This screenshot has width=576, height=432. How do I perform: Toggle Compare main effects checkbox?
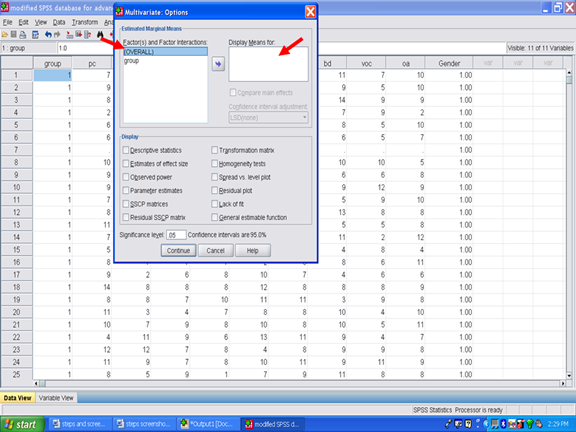click(233, 93)
